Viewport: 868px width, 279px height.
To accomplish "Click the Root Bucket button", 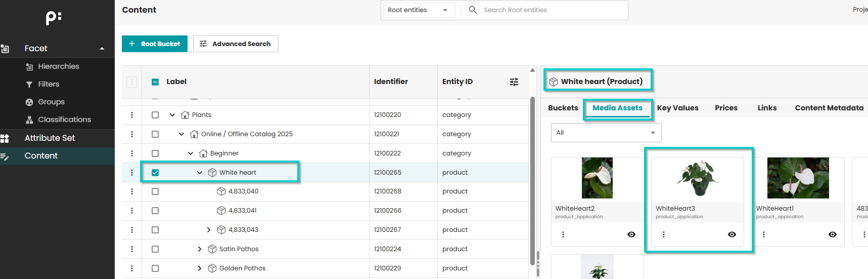I will (155, 44).
